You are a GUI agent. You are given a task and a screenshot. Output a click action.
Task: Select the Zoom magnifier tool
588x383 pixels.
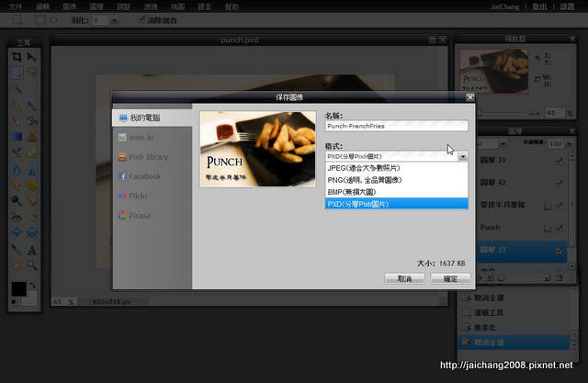32,265
